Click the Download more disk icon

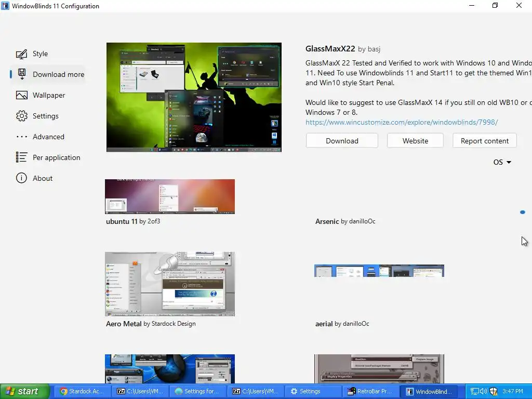(x=22, y=74)
